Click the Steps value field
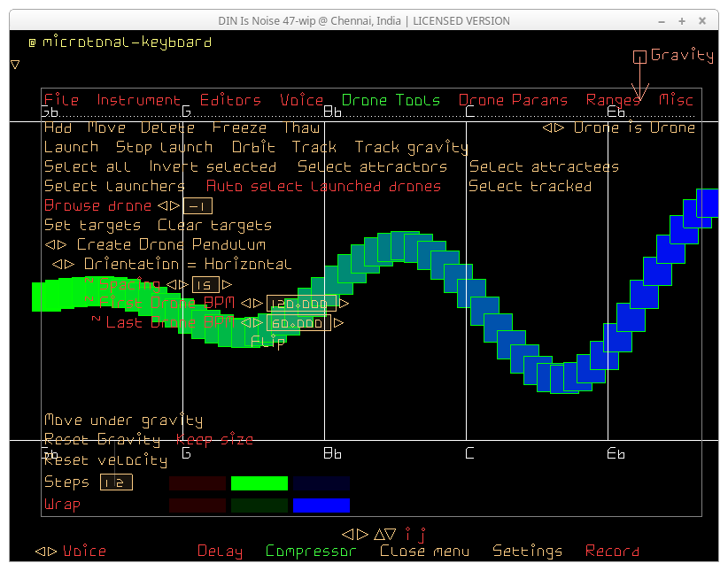 coord(116,482)
